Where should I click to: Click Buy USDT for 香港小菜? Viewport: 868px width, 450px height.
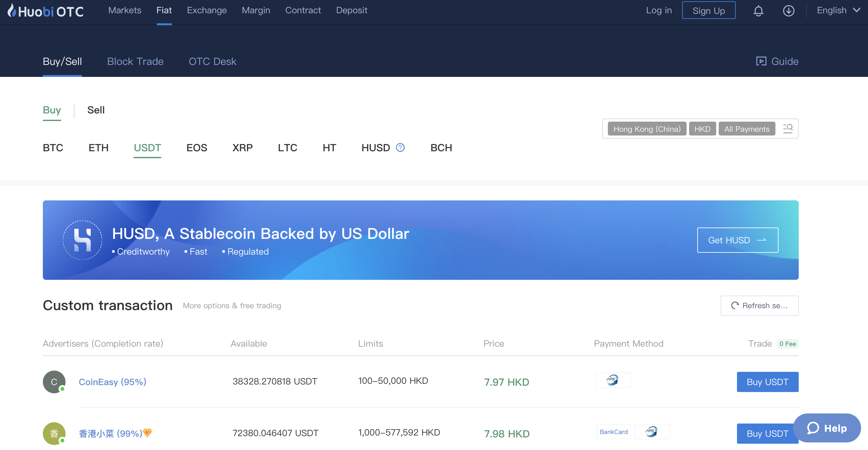pos(767,433)
